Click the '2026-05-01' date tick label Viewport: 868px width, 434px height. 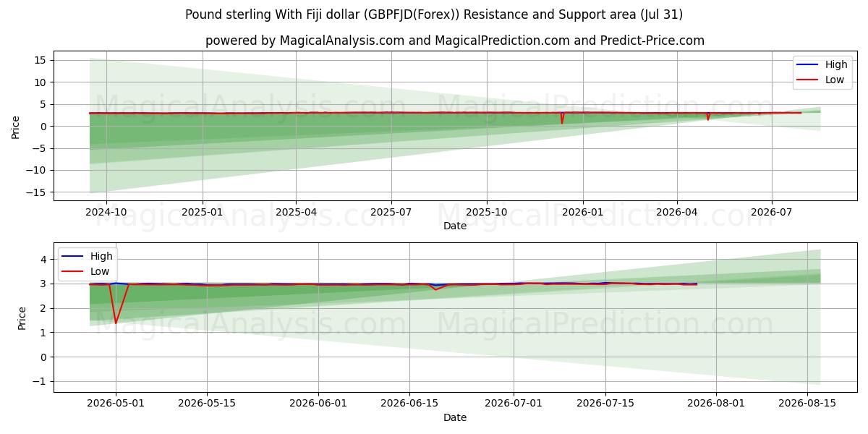pos(116,404)
